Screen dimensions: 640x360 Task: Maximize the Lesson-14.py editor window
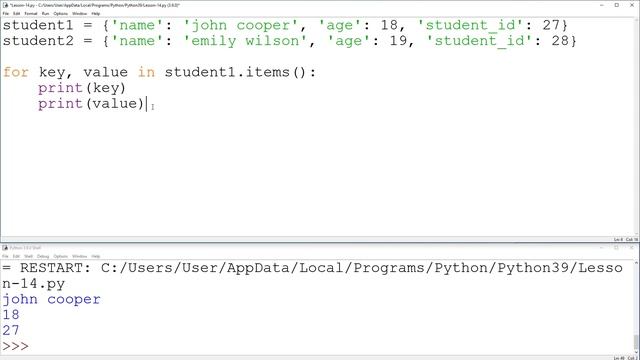click(617, 5)
